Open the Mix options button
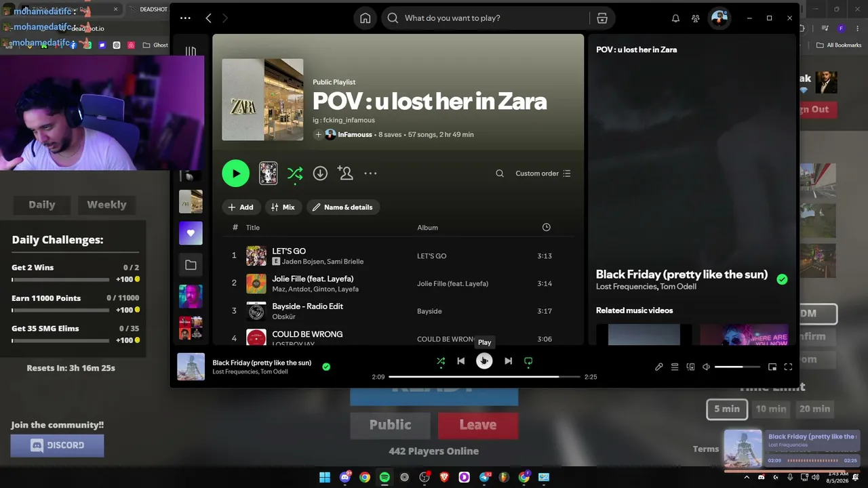 [x=283, y=207]
